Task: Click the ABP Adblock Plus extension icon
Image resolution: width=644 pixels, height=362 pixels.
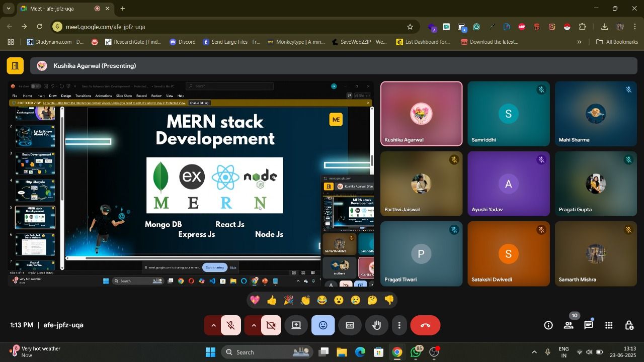Action: coord(522,27)
